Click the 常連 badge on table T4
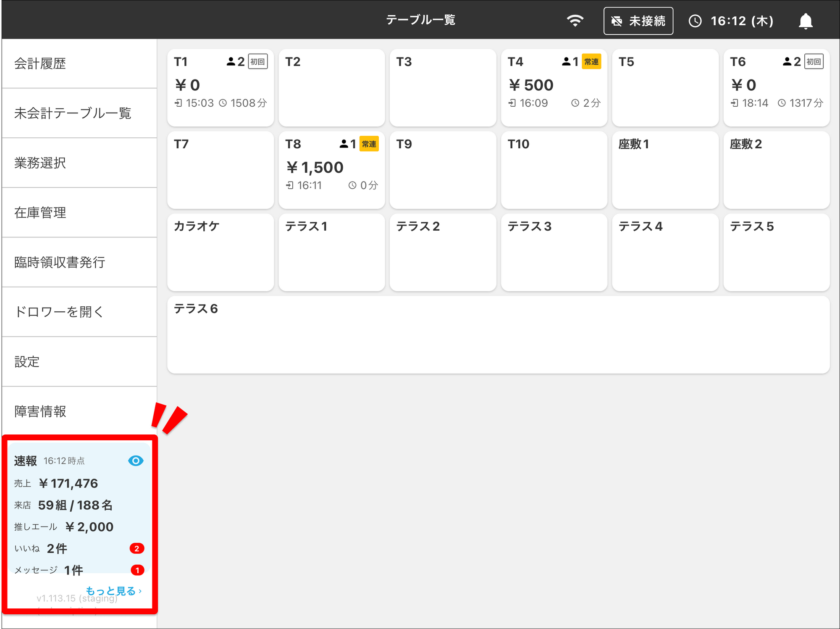Viewport: 840px width, 629px height. [x=591, y=62]
